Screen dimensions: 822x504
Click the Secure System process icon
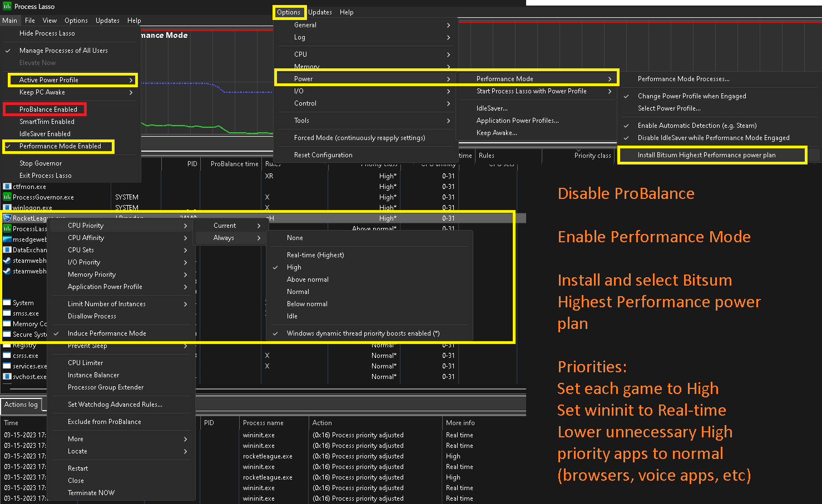point(7,335)
